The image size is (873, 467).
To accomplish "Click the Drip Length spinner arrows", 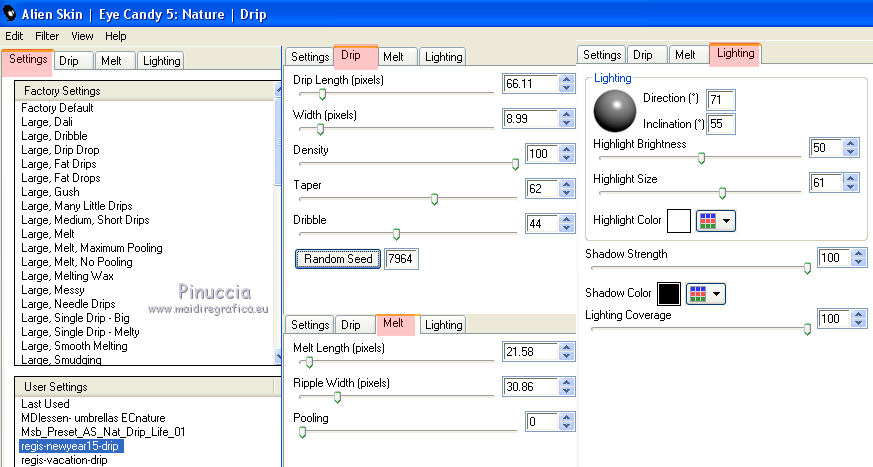I will (x=567, y=83).
